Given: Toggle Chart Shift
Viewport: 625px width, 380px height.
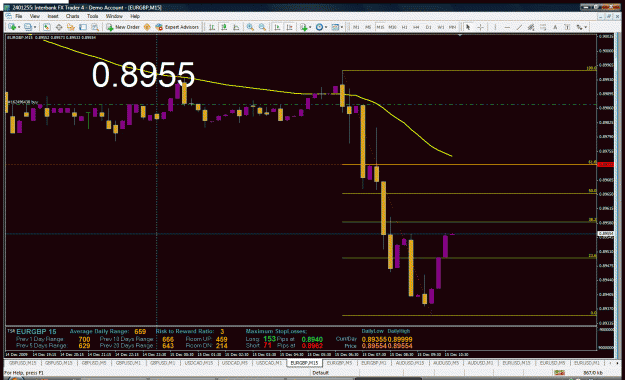Looking at the screenshot, I should [x=289, y=27].
